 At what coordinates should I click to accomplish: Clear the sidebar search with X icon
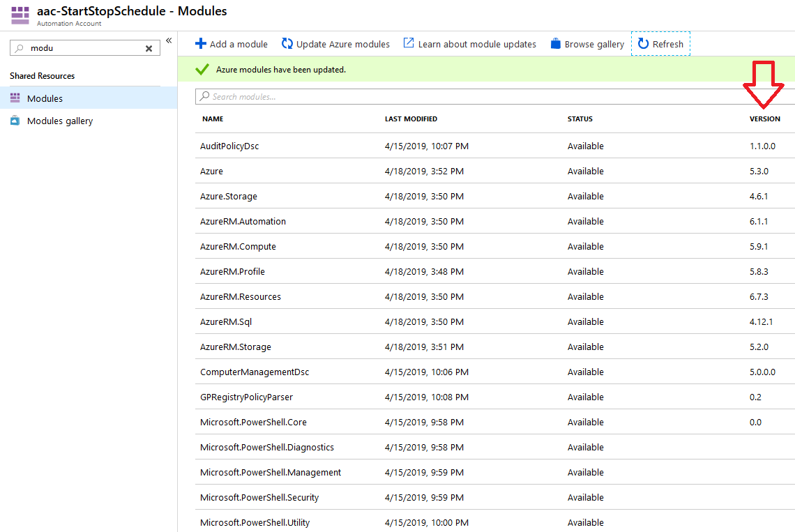click(x=149, y=49)
